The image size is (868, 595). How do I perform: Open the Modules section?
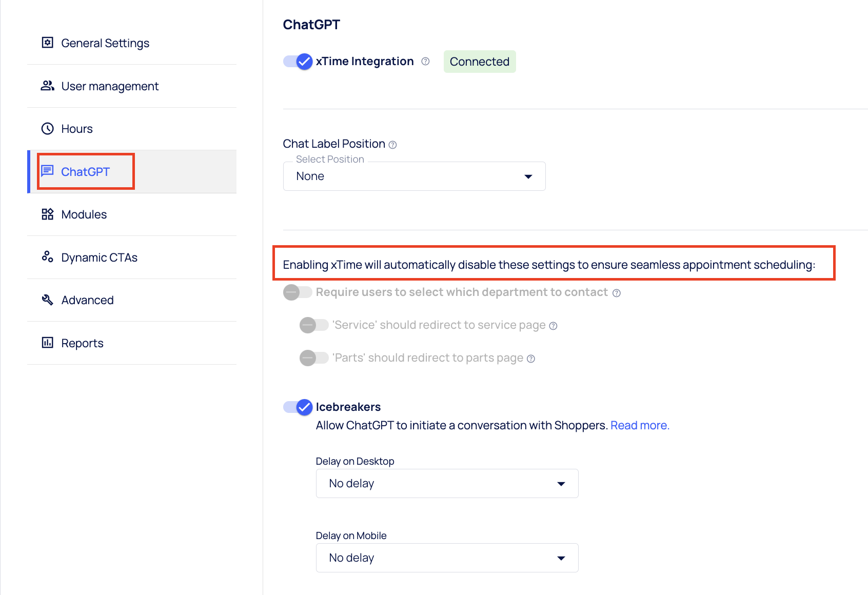point(132,214)
